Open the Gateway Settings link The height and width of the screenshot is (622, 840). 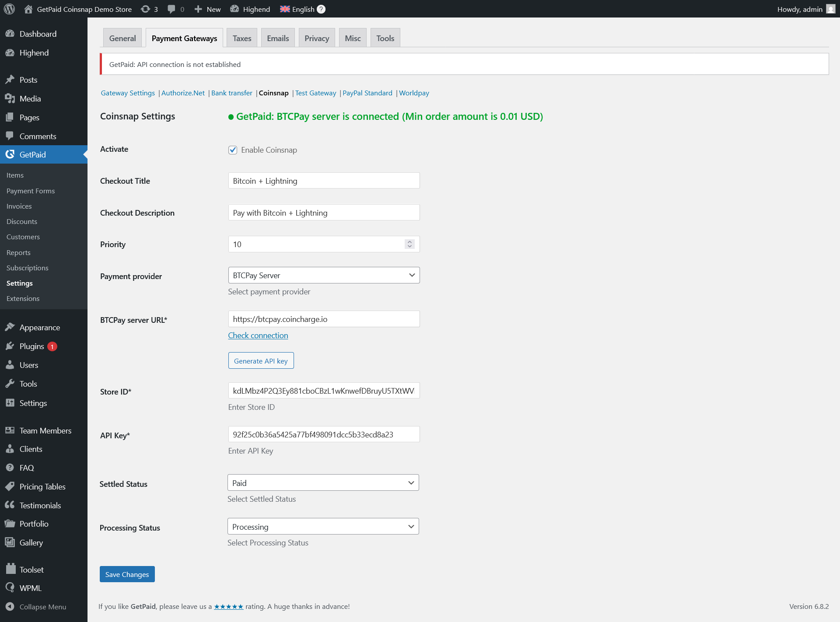tap(128, 93)
